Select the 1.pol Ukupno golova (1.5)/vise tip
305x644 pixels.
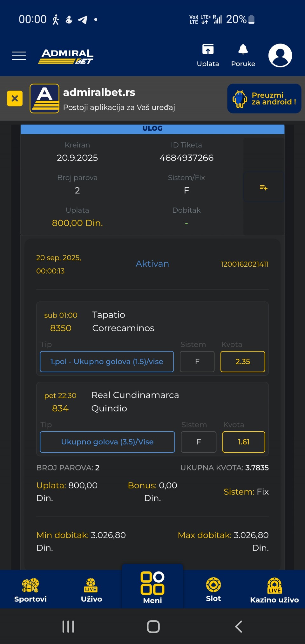coord(107,361)
